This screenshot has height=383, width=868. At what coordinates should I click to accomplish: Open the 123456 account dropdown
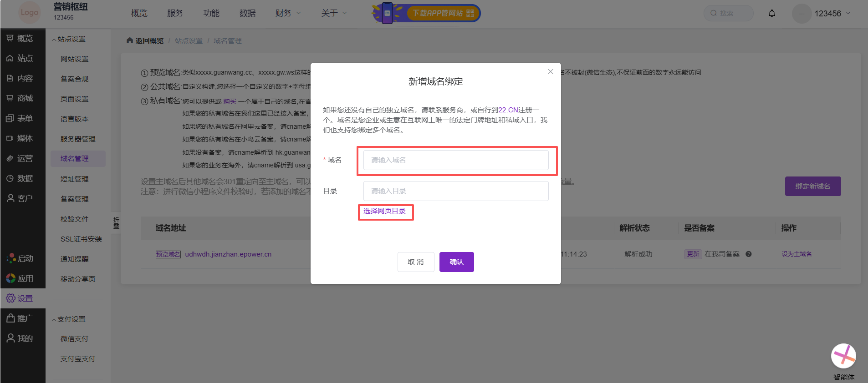(x=822, y=13)
